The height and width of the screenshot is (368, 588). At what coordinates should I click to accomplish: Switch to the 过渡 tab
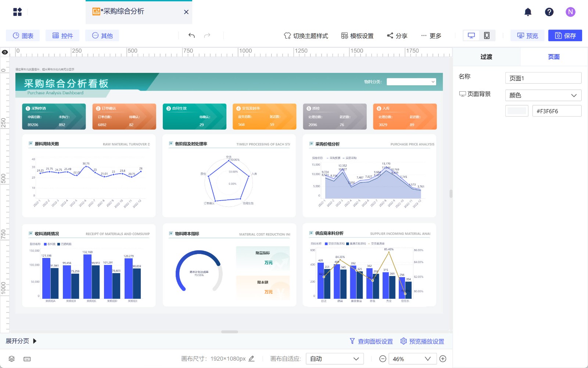pos(486,57)
